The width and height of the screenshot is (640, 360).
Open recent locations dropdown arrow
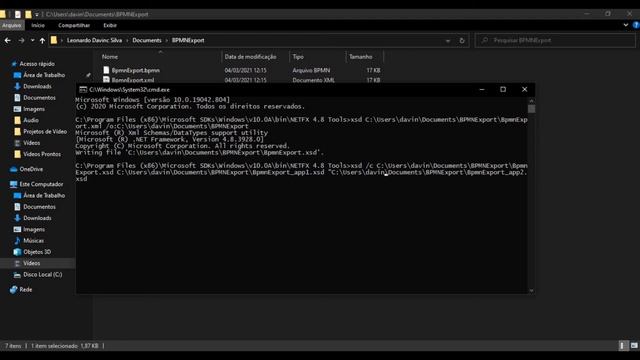pos(32,40)
